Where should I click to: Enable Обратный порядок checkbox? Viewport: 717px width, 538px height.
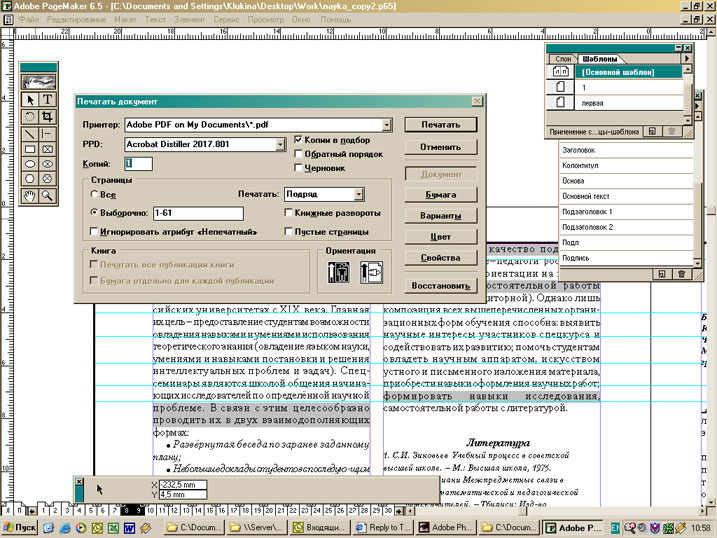tap(298, 154)
